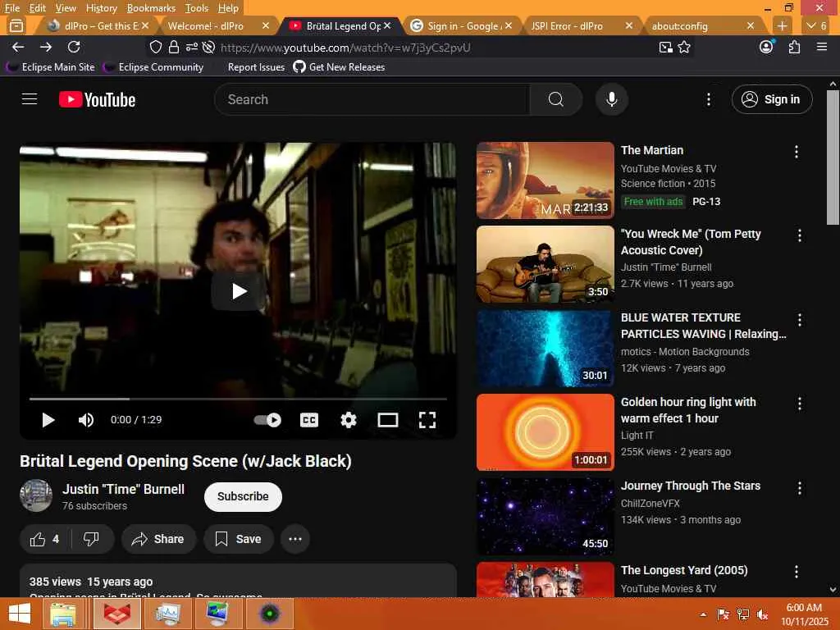The height and width of the screenshot is (630, 840).
Task: Click site security padlock icon
Action: (x=174, y=47)
